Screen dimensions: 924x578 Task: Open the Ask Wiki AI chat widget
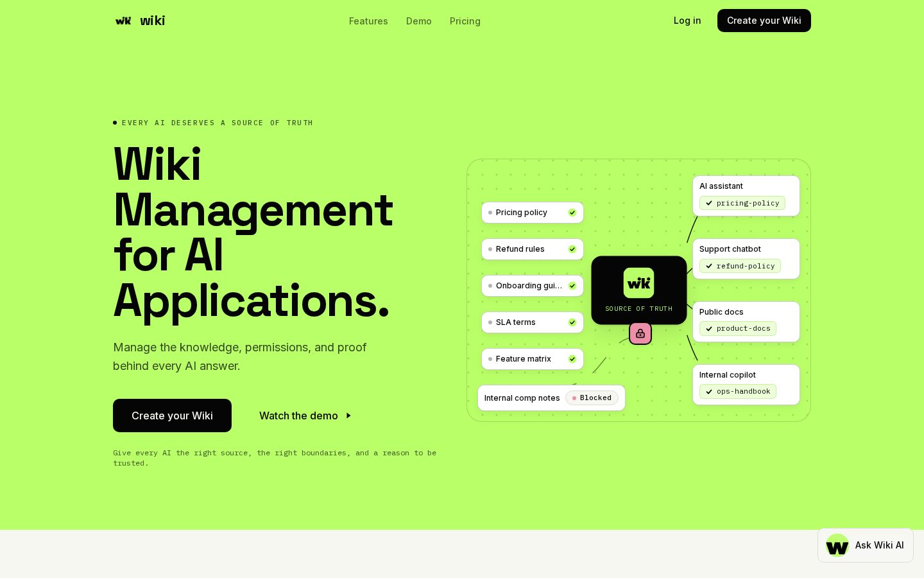click(866, 545)
